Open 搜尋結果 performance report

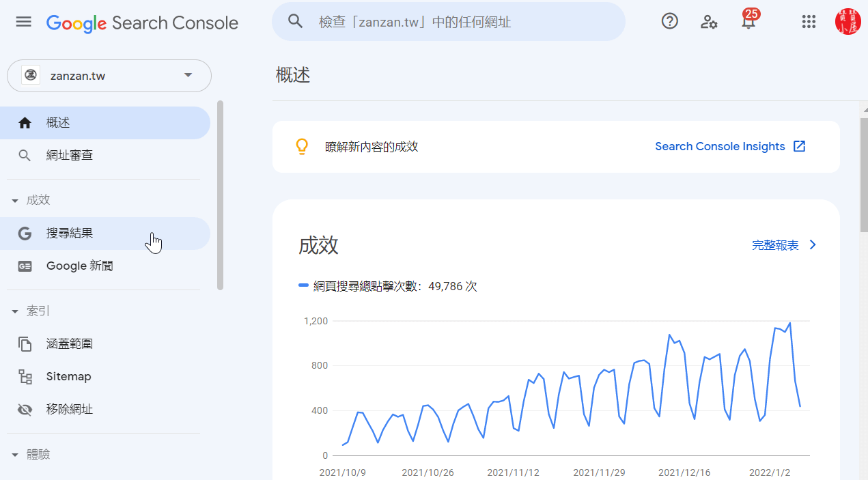tap(105, 234)
